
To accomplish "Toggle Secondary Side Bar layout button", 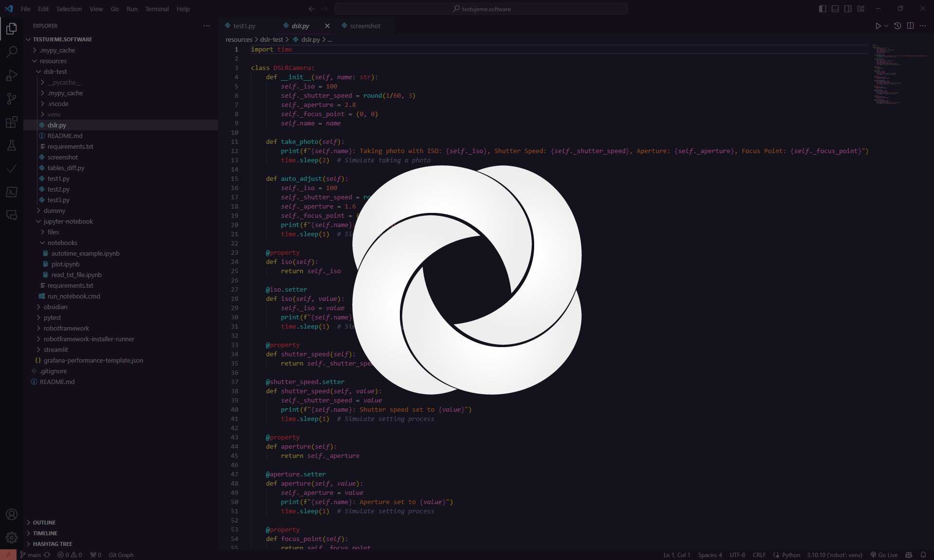I will coord(848,9).
